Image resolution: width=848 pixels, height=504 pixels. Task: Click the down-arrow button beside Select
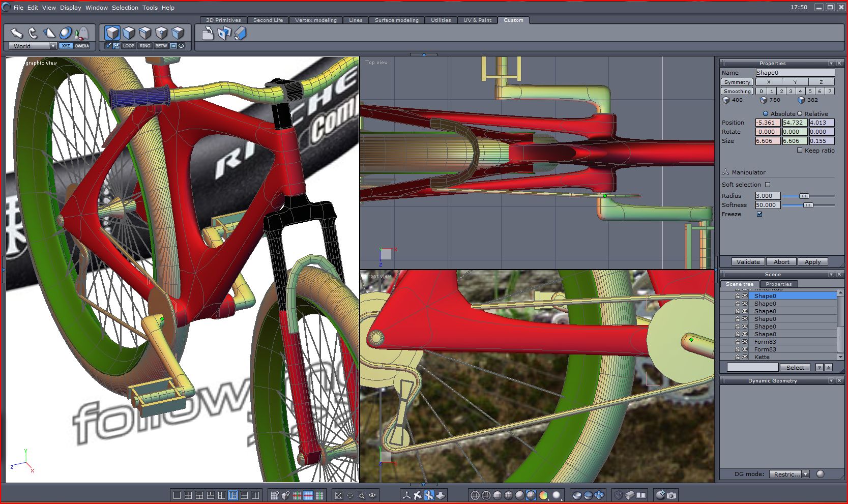click(819, 367)
